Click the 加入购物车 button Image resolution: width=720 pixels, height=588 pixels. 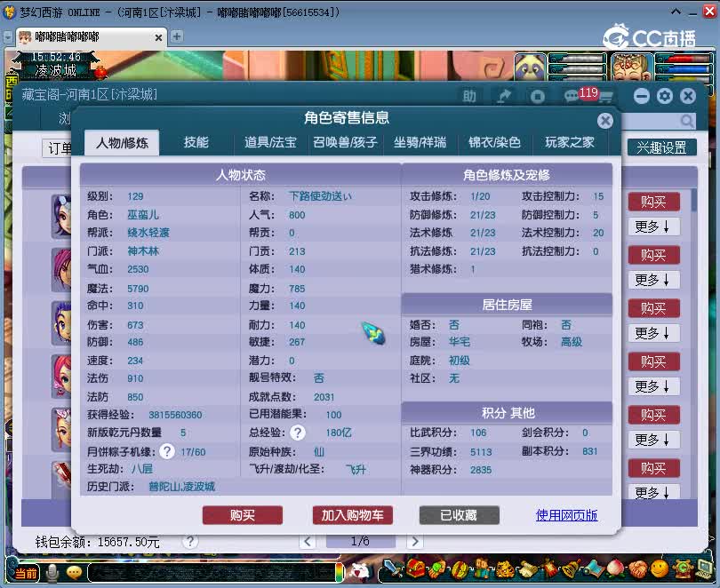[352, 515]
